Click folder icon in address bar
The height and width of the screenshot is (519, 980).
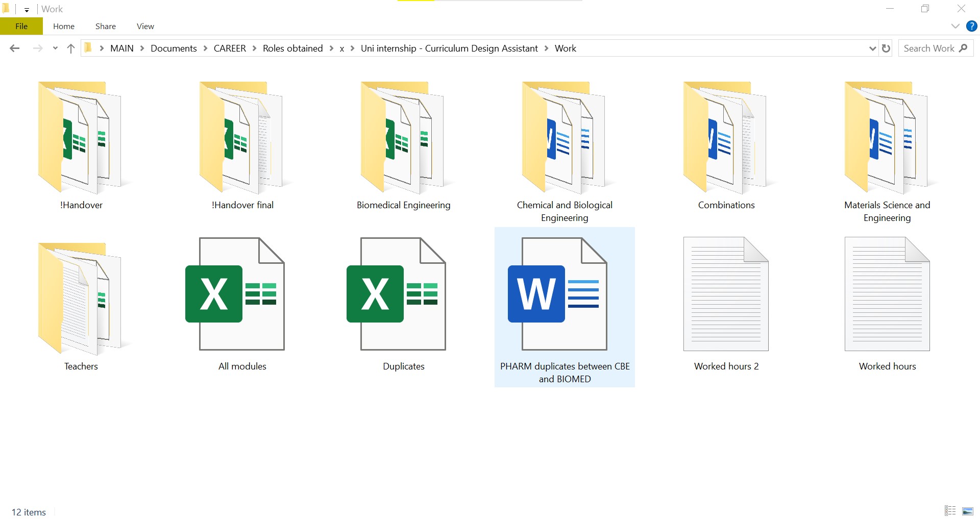click(x=88, y=48)
